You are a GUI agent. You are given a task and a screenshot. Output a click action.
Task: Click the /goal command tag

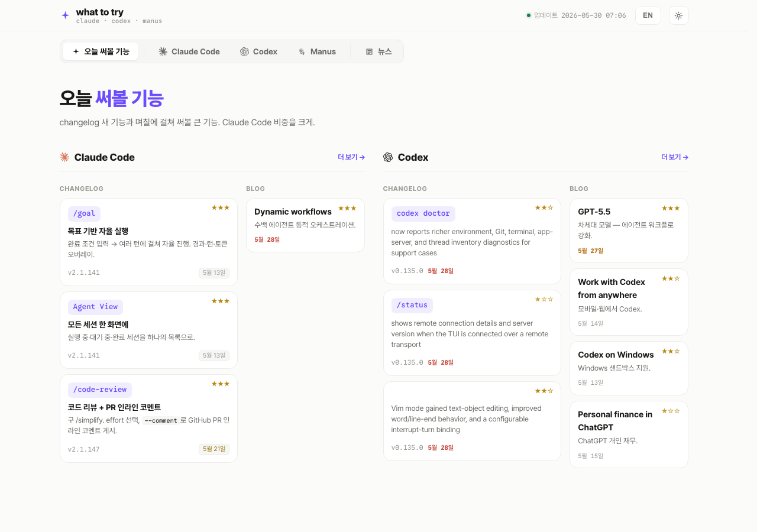(x=84, y=213)
